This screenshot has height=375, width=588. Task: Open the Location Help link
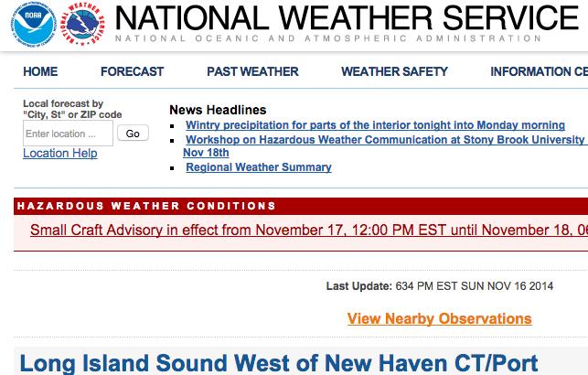(60, 154)
